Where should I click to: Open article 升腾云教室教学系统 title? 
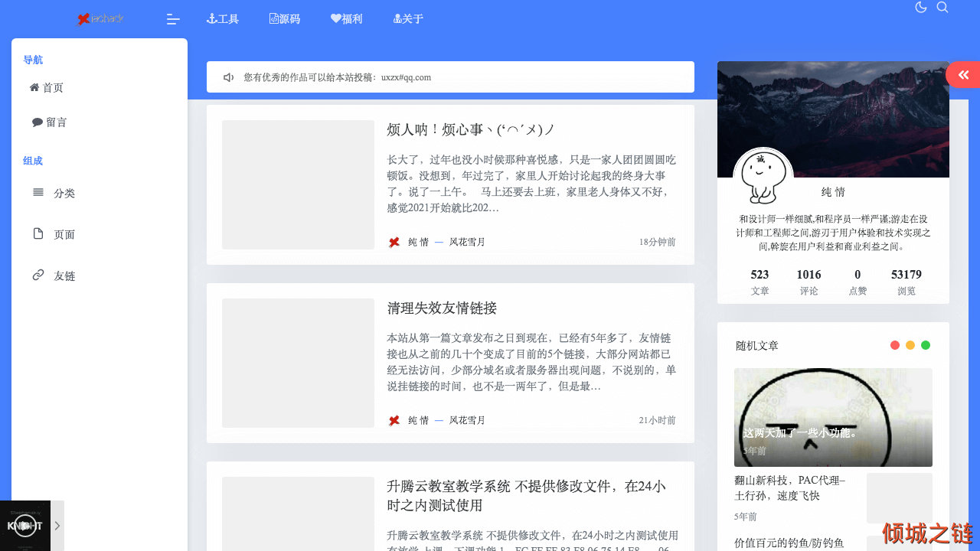click(x=526, y=496)
